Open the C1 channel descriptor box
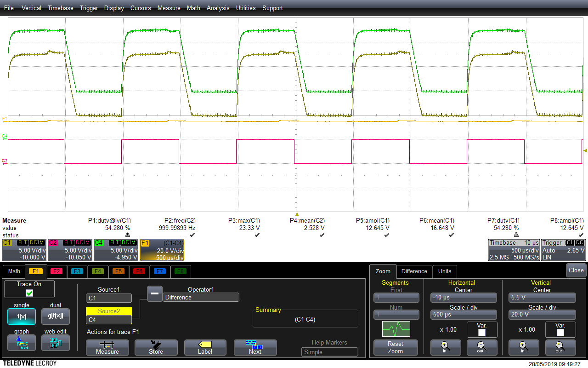The image size is (588, 368). pos(24,250)
